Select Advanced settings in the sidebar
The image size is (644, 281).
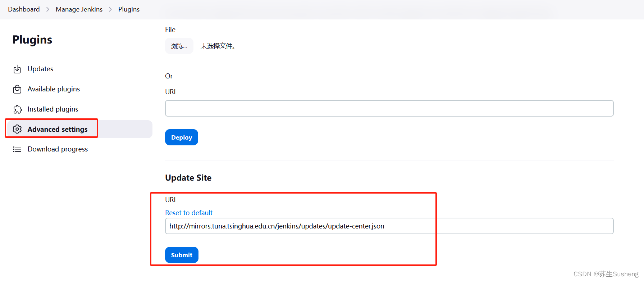click(80, 129)
